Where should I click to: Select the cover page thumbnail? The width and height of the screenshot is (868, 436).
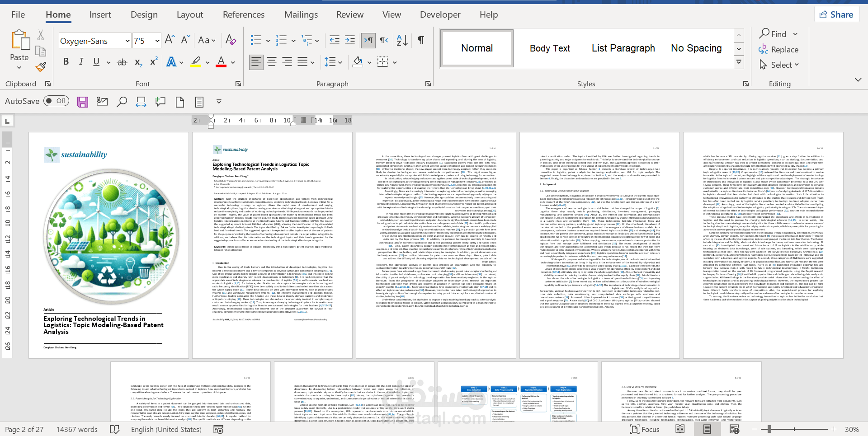click(108, 245)
